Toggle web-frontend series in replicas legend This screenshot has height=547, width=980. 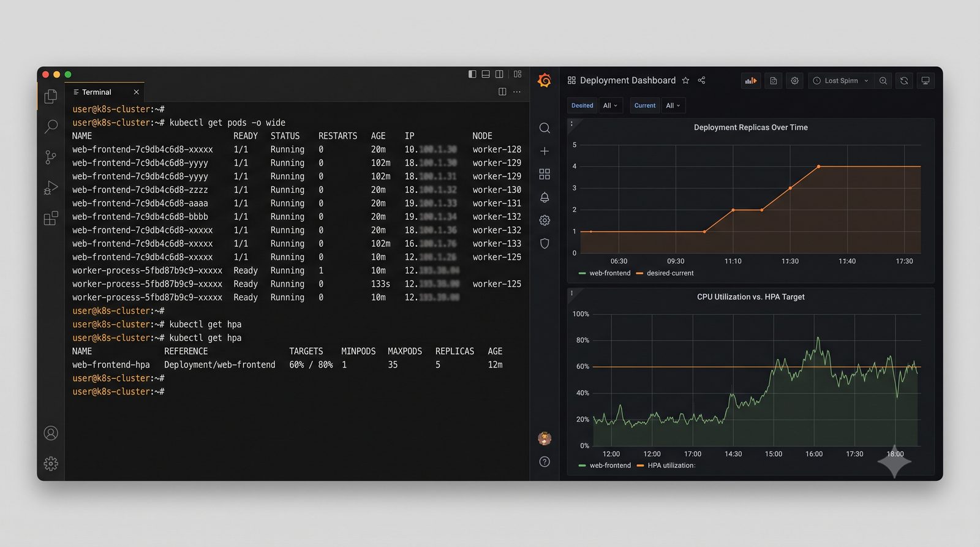click(x=610, y=273)
